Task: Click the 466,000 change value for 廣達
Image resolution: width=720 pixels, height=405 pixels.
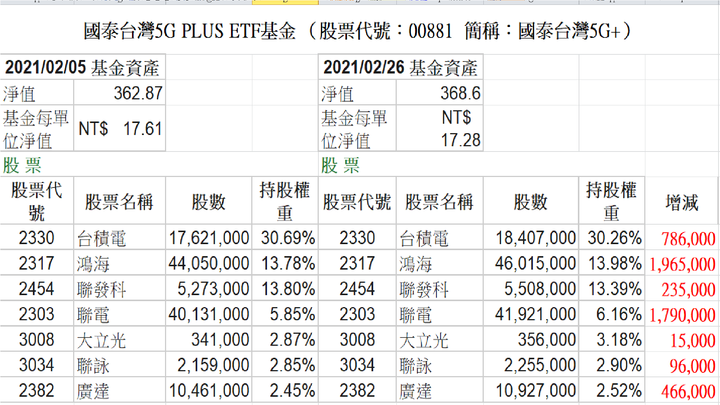Action: click(682, 391)
